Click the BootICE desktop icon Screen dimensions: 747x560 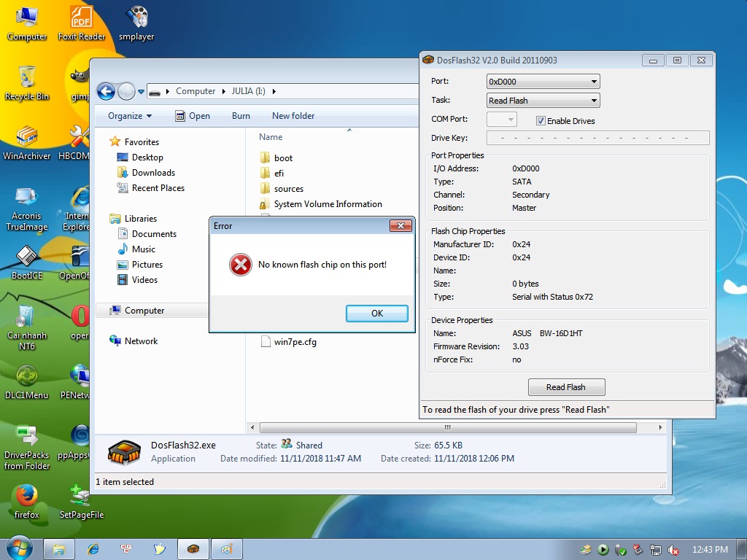[27, 262]
